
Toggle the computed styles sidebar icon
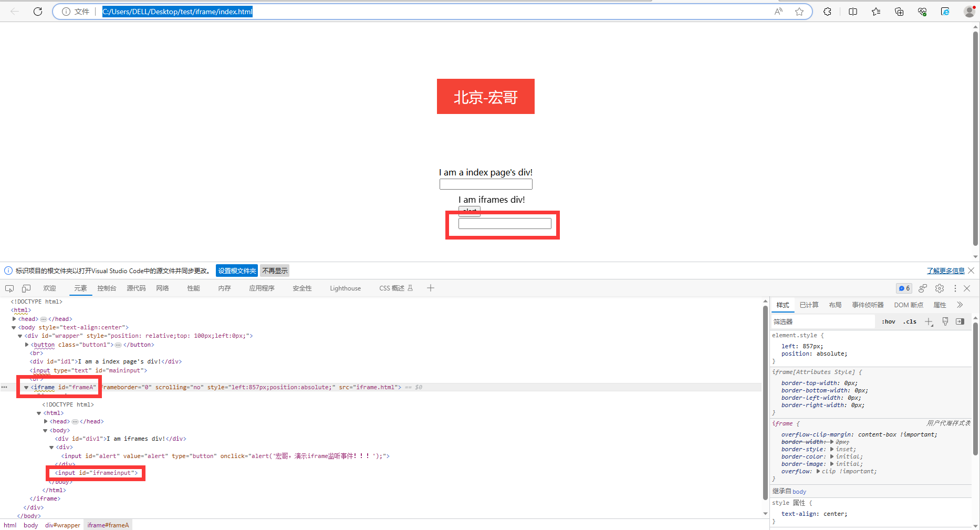(x=960, y=321)
